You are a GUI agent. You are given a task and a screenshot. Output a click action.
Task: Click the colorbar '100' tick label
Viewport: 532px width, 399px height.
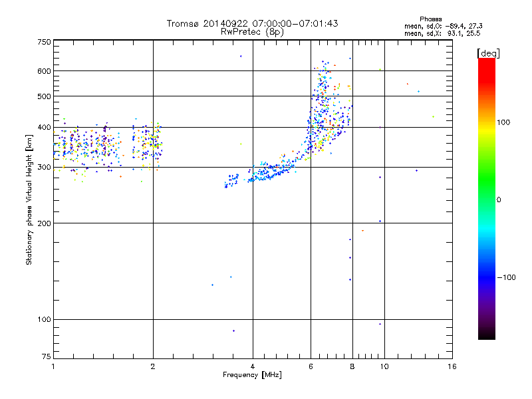[x=503, y=122]
